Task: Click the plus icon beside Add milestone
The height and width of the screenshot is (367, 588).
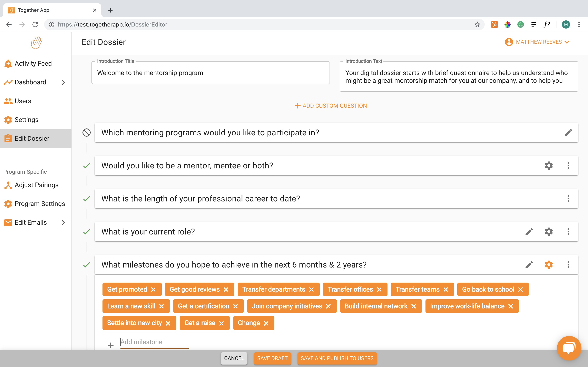Action: coord(110,345)
